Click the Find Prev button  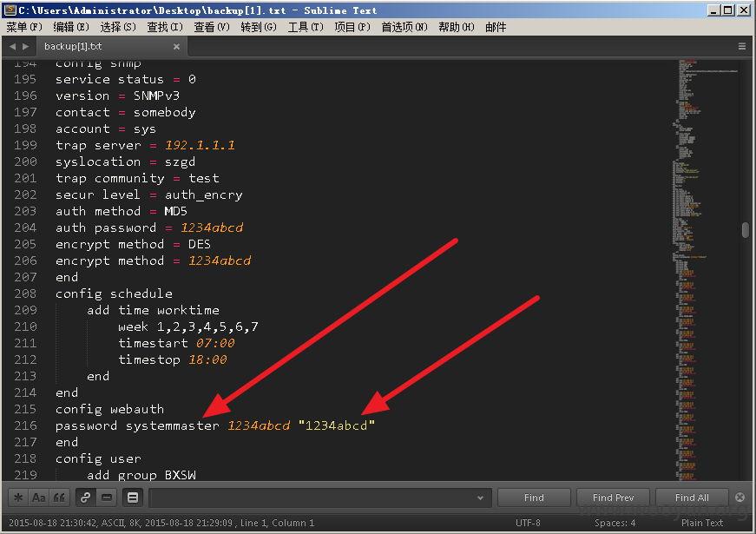click(x=613, y=498)
